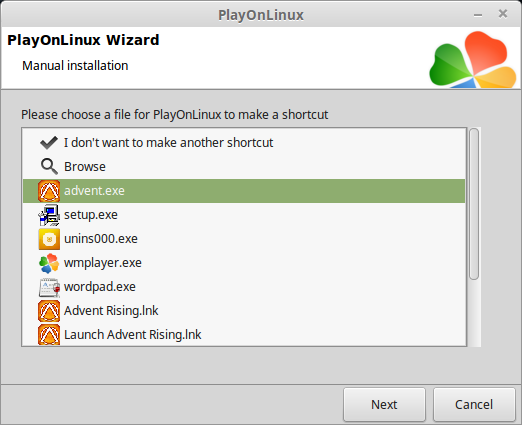Click the Advent Rising.lnk icon
522x425 pixels.
[49, 311]
